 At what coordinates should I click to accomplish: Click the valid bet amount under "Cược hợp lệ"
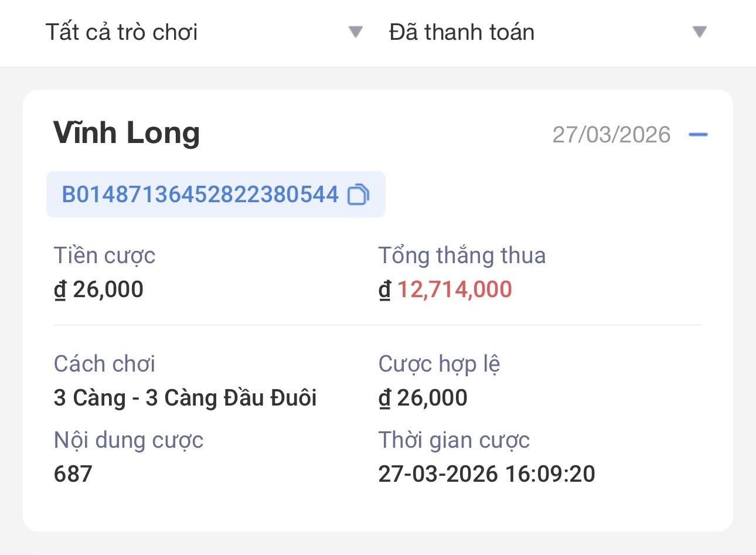[x=423, y=398]
